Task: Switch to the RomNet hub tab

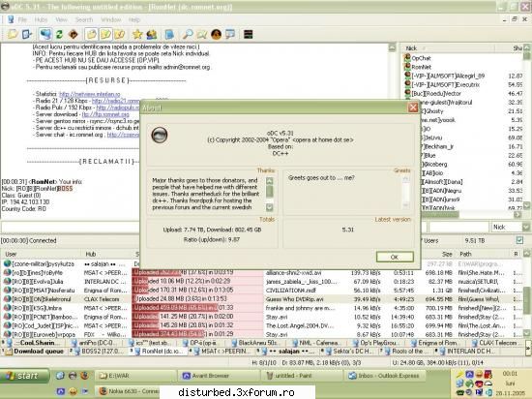Action: pos(159,352)
